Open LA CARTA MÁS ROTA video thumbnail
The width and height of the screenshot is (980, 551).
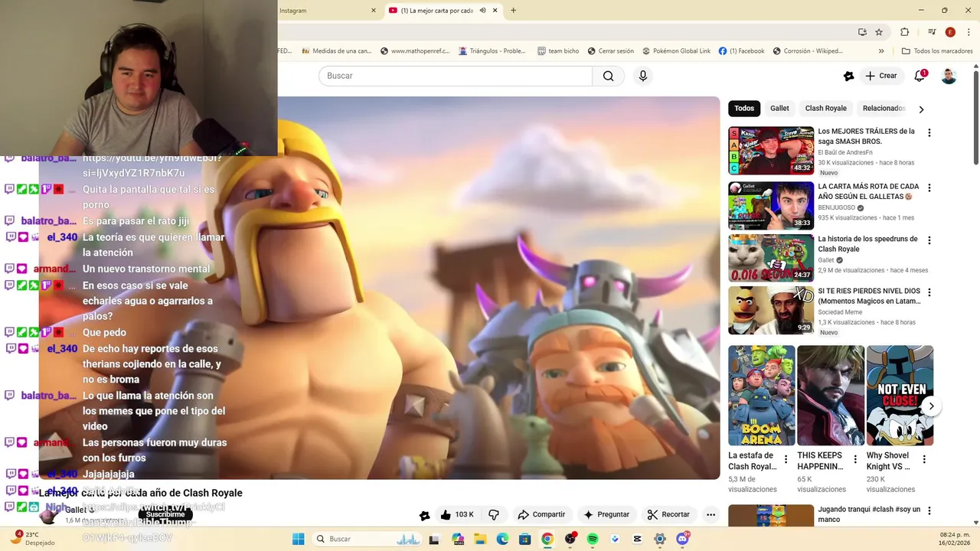pyautogui.click(x=771, y=206)
